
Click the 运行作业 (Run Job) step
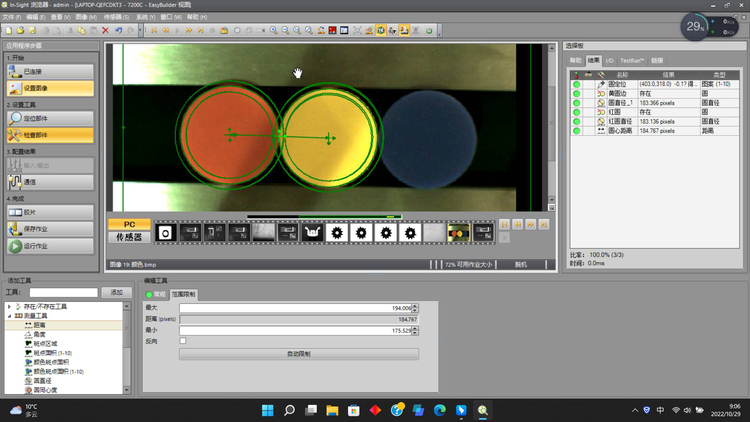(x=51, y=246)
